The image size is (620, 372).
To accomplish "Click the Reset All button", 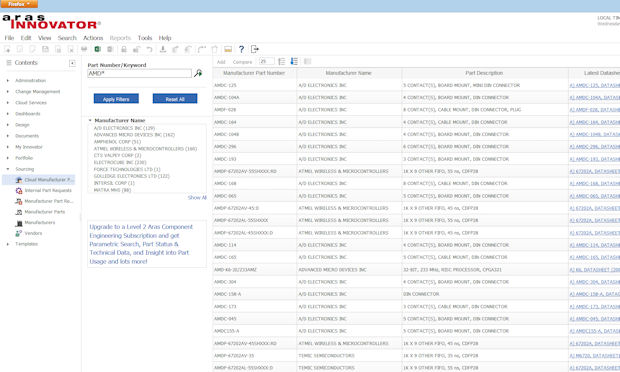I will click(175, 98).
